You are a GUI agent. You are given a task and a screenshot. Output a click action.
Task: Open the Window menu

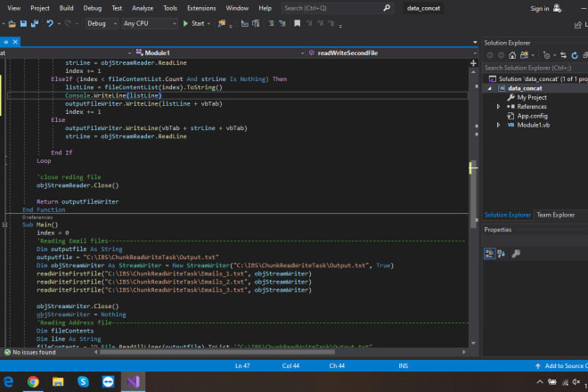(x=237, y=8)
